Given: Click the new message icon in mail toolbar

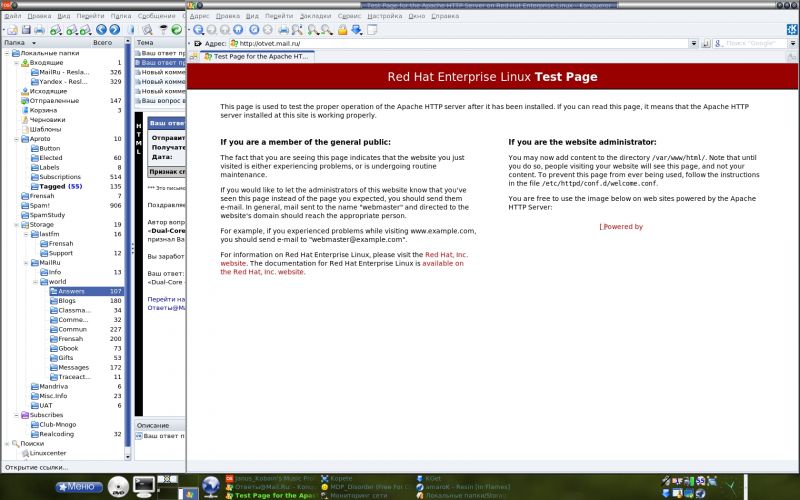Looking at the screenshot, I should 10,30.
